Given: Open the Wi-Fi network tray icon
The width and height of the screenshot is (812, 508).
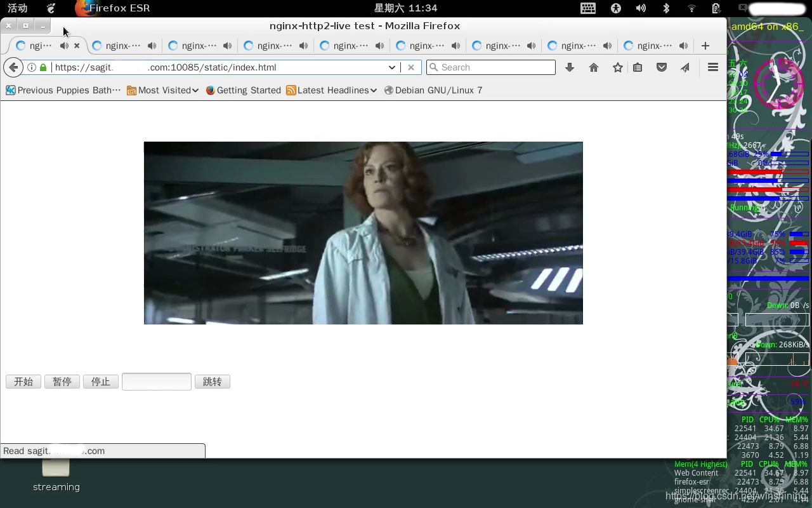Looking at the screenshot, I should (691, 8).
